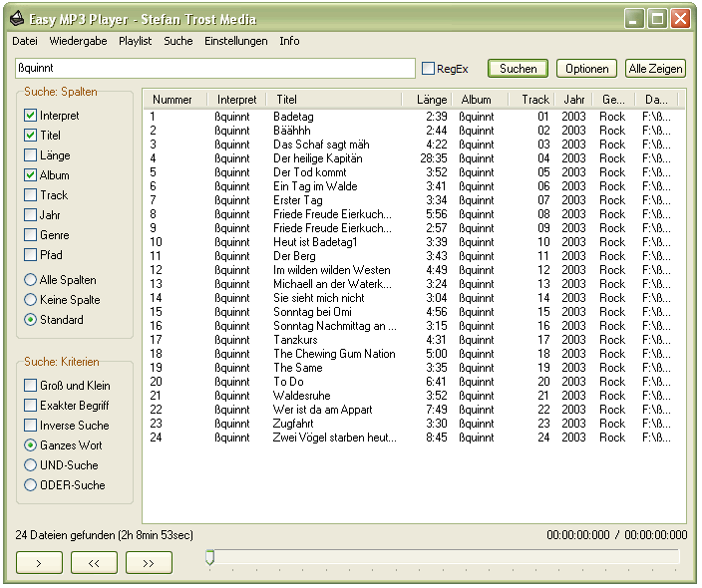
Task: Click the Suchen button
Action: (x=518, y=69)
